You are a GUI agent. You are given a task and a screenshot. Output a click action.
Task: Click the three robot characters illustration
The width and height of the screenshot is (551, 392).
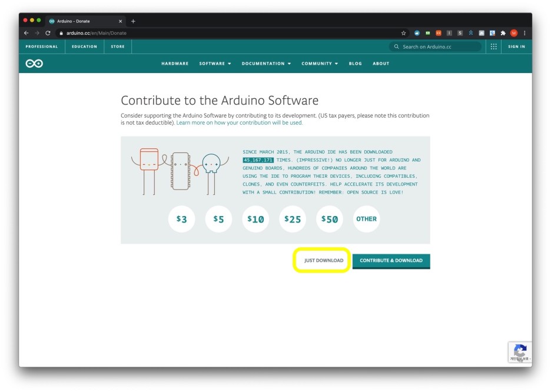point(180,171)
